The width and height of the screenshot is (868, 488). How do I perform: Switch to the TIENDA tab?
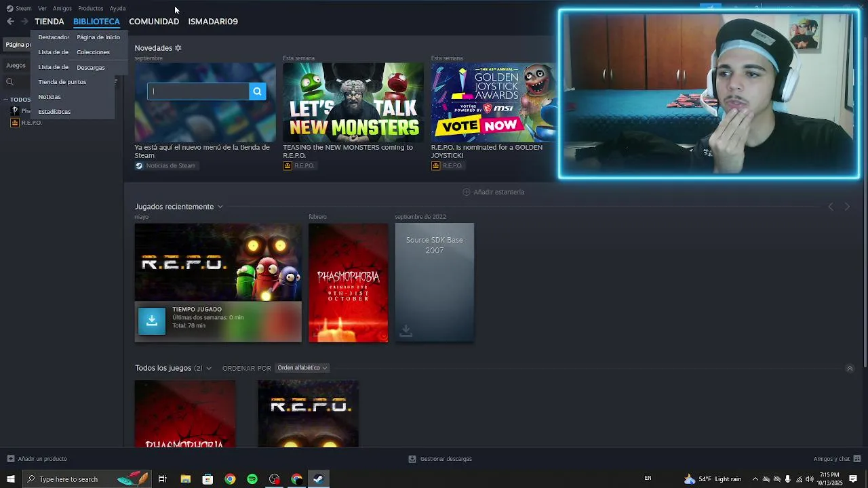[x=50, y=22]
